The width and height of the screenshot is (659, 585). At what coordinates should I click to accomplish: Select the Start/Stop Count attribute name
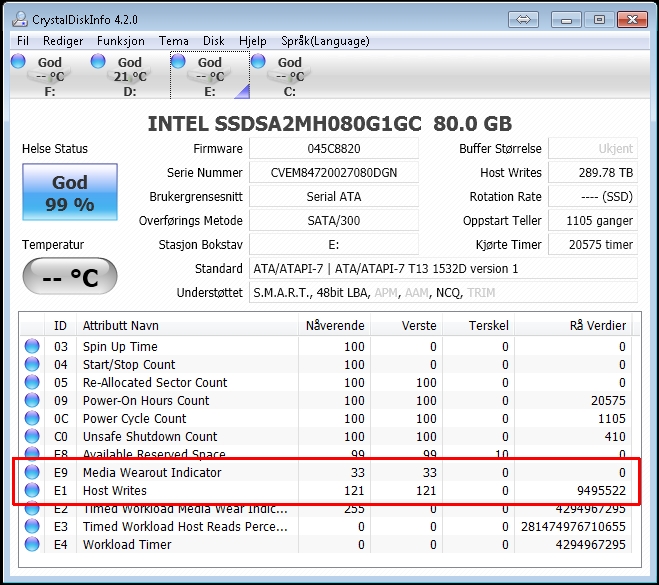click(129, 364)
